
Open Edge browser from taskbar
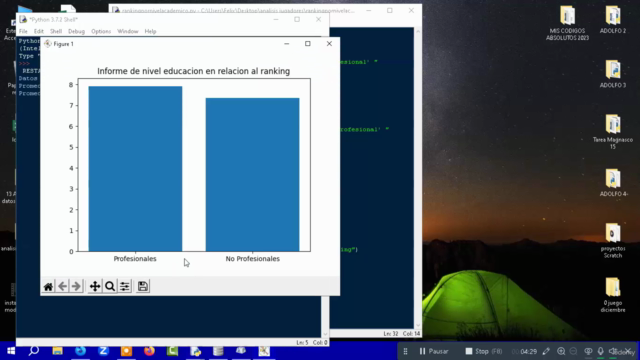point(80,351)
